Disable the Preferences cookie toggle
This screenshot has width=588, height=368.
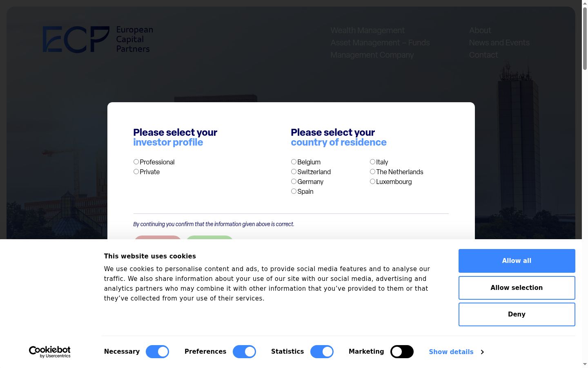(x=244, y=352)
